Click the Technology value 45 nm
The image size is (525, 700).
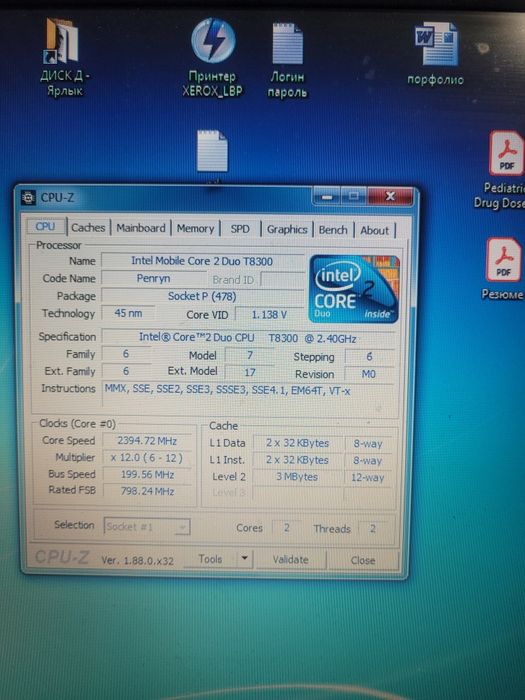coord(129,313)
